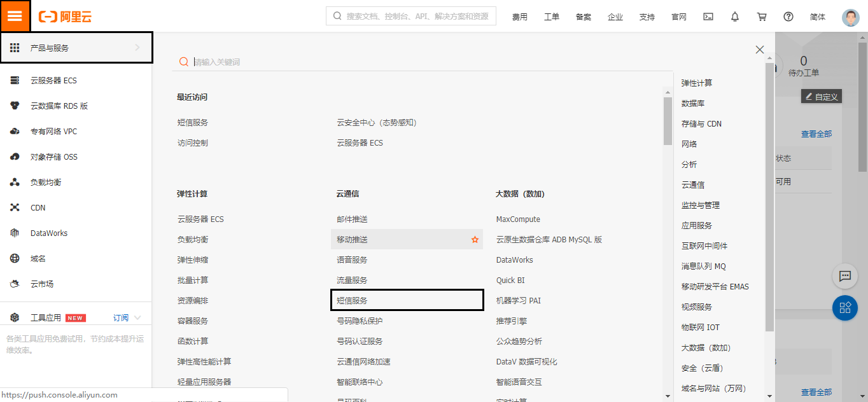Click the 自定义 customize button
The image size is (868, 402).
[x=822, y=97]
